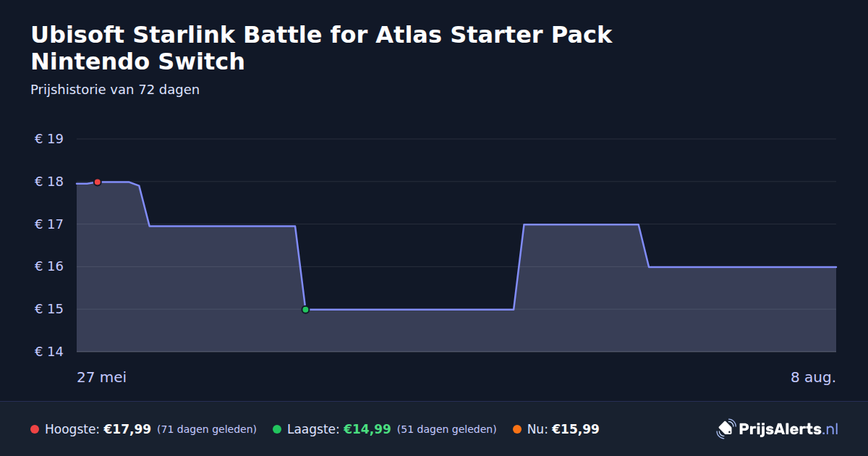This screenshot has width=868, height=456.
Task: Click the Prijshistorie van 72 dagen subtitle
Action: coord(115,90)
